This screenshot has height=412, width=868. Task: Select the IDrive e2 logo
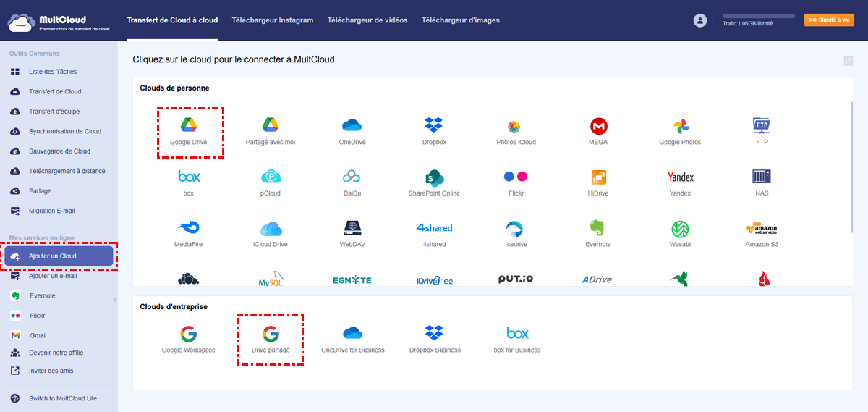point(434,279)
